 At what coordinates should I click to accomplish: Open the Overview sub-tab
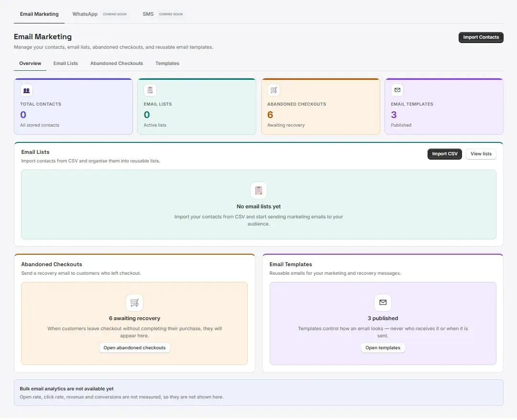point(30,64)
